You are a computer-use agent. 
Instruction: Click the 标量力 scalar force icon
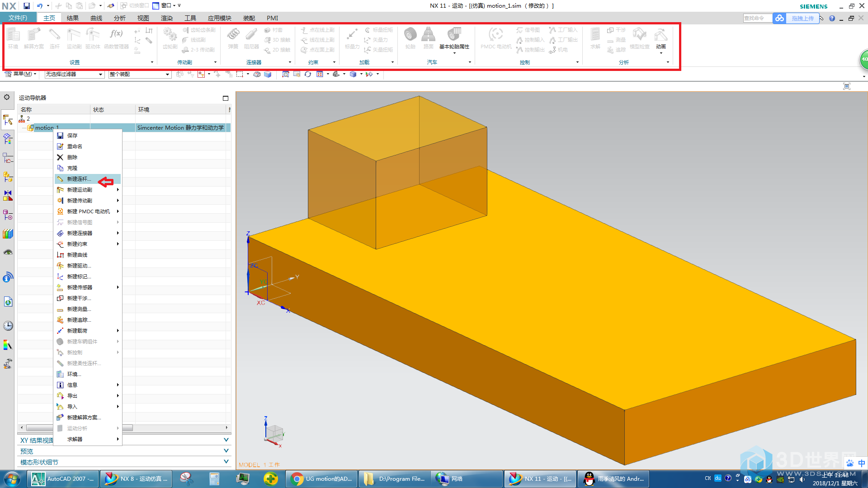tap(352, 38)
